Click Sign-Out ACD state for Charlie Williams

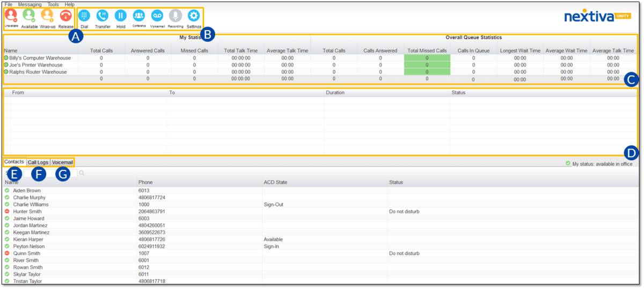click(274, 204)
